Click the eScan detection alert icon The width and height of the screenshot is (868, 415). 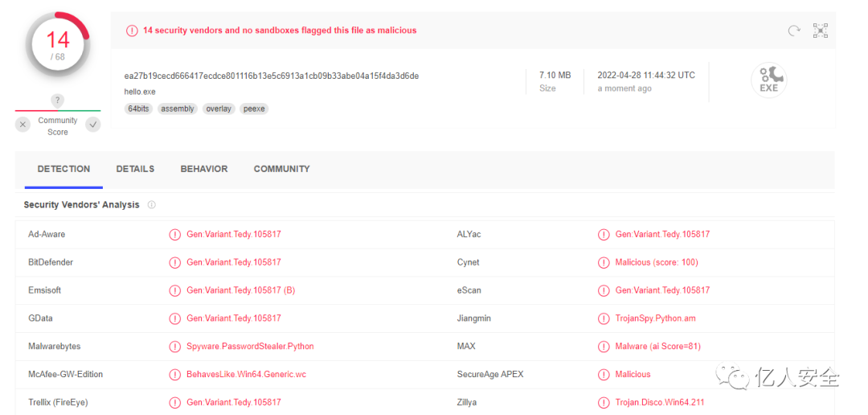pos(604,290)
